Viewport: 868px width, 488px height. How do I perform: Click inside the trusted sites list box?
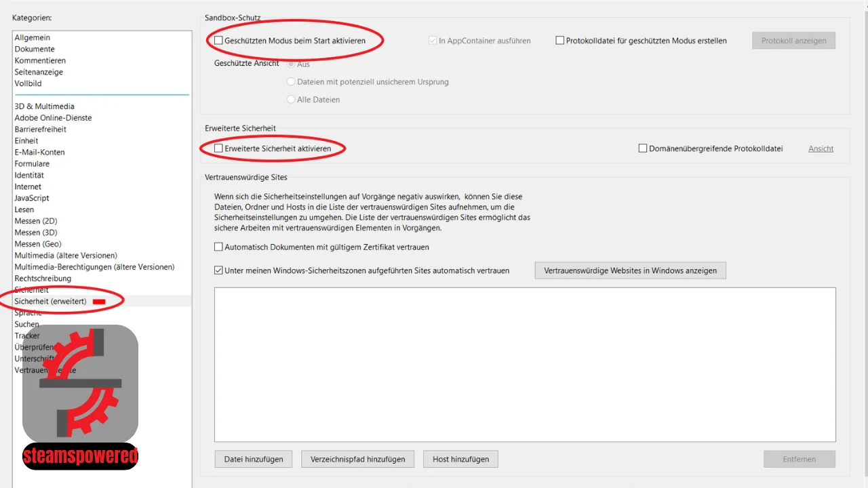(525, 365)
